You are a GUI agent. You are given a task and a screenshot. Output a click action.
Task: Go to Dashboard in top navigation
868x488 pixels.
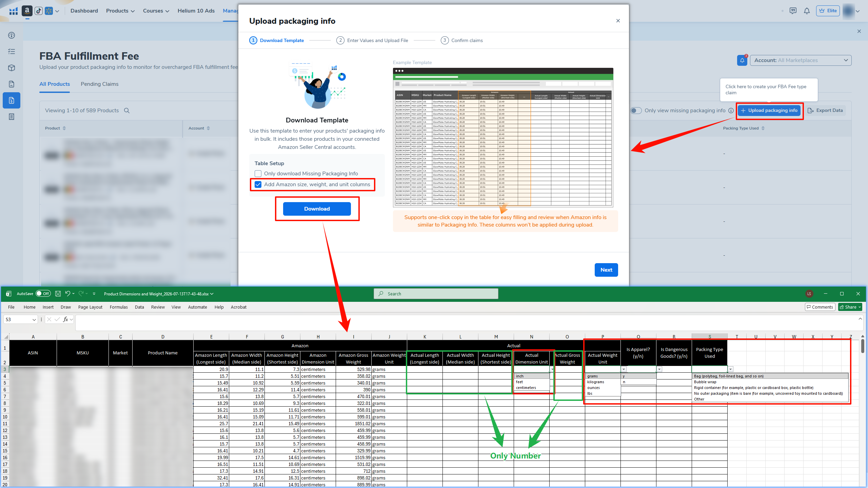[x=84, y=11]
